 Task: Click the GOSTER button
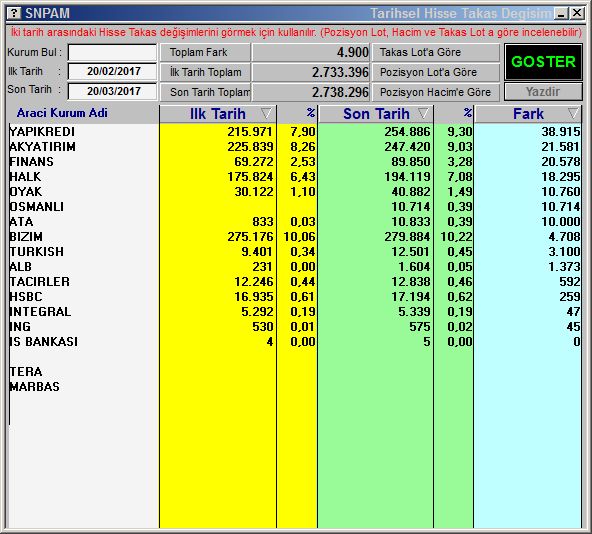543,62
